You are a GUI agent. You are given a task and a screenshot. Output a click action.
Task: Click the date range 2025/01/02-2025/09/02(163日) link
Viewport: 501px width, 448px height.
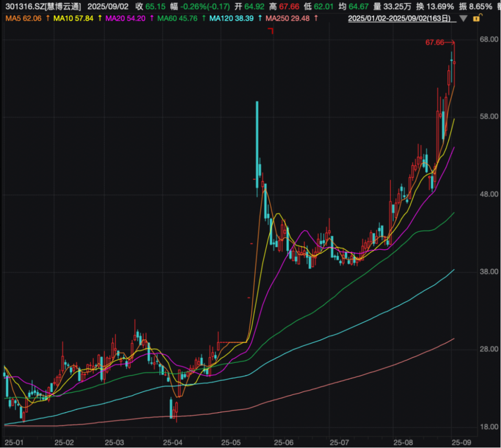tap(402, 19)
